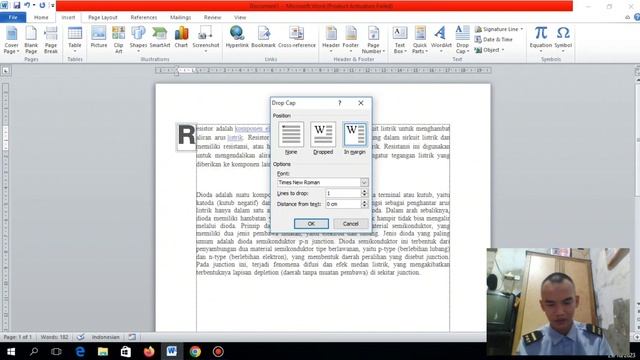Insert WordArt text
The height and width of the screenshot is (360, 640).
pyautogui.click(x=441, y=39)
